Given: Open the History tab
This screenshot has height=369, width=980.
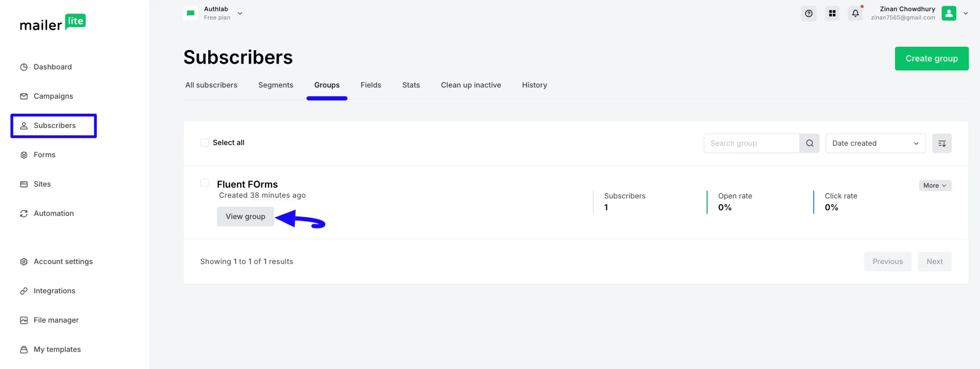Looking at the screenshot, I should tap(534, 85).
